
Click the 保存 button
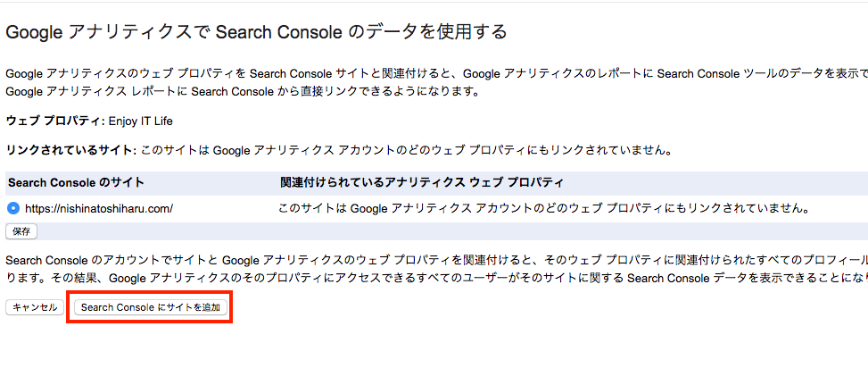(21, 231)
